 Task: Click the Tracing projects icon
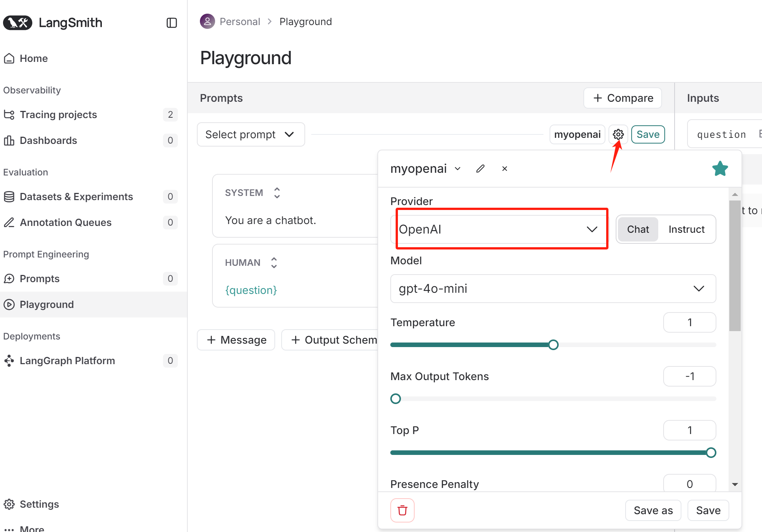pyautogui.click(x=9, y=115)
